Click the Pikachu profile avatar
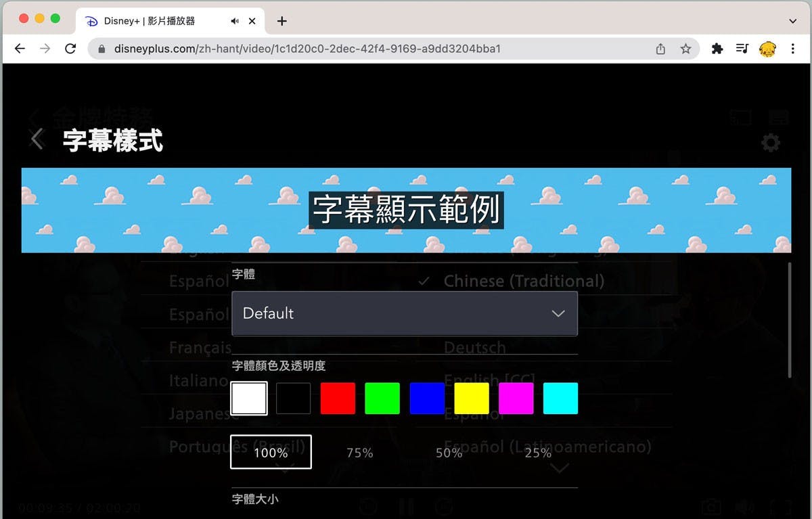The height and width of the screenshot is (519, 812). point(767,49)
